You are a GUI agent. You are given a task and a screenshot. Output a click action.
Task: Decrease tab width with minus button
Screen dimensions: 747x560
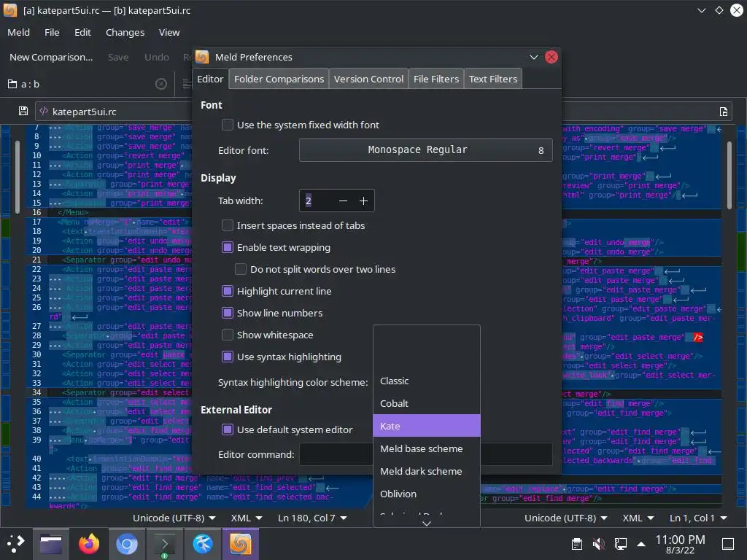[343, 201]
